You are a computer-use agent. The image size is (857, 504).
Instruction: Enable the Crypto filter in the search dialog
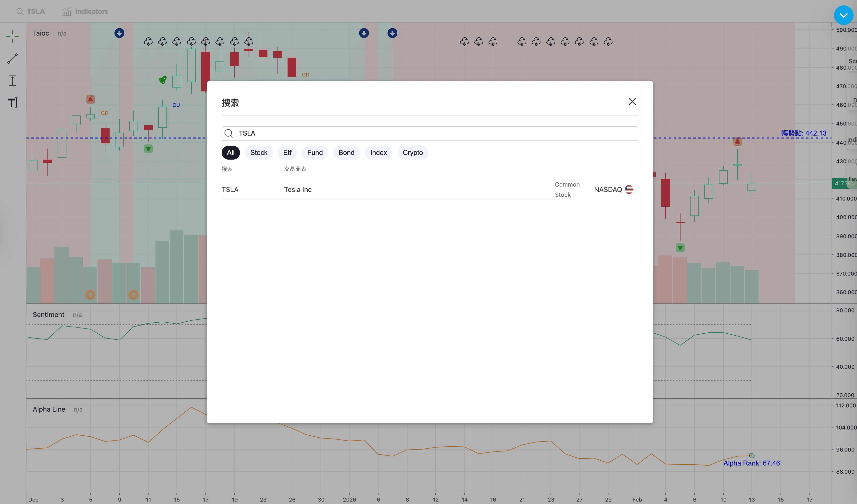click(x=413, y=153)
